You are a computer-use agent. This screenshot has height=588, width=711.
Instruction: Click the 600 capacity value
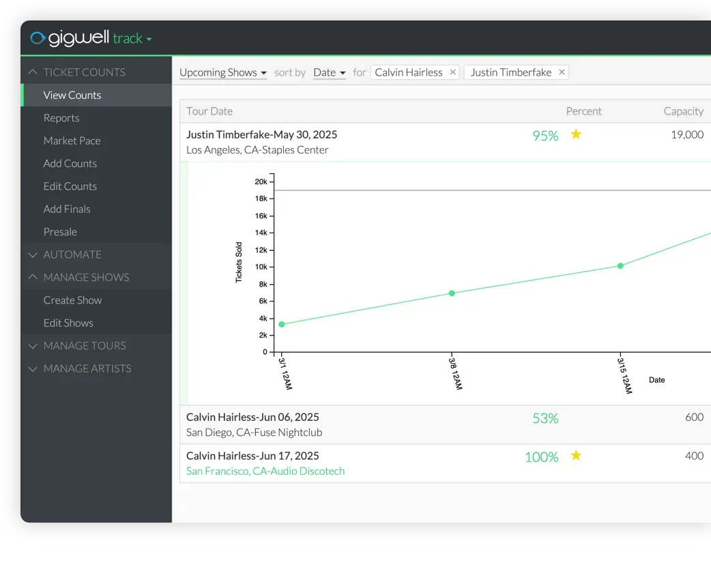694,417
